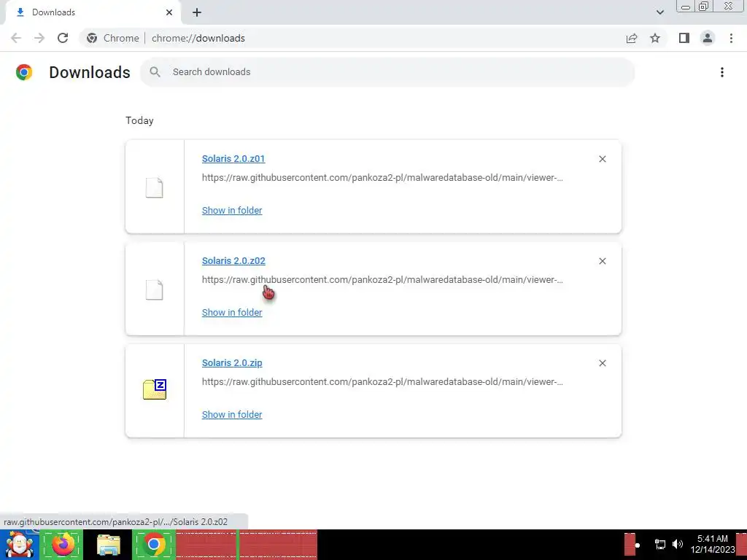The width and height of the screenshot is (747, 560).
Task: Remove Solaris 2.0.z02 from the list
Action: coord(602,261)
